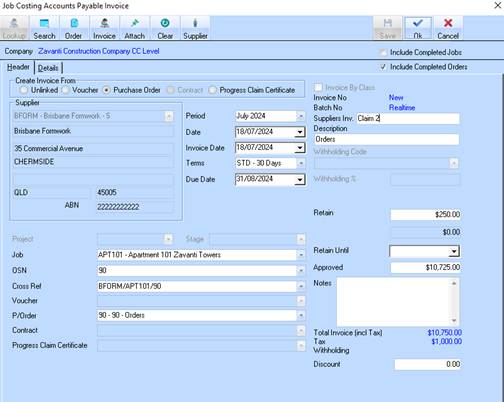Select the Invoice toolbar icon

(x=104, y=23)
